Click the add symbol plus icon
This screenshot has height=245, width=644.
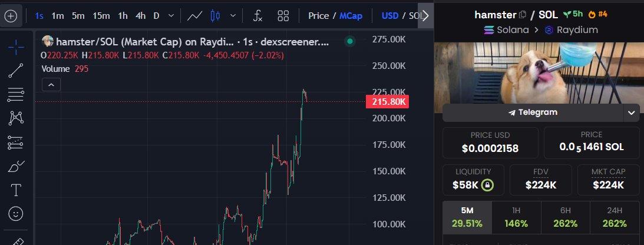coord(10,16)
